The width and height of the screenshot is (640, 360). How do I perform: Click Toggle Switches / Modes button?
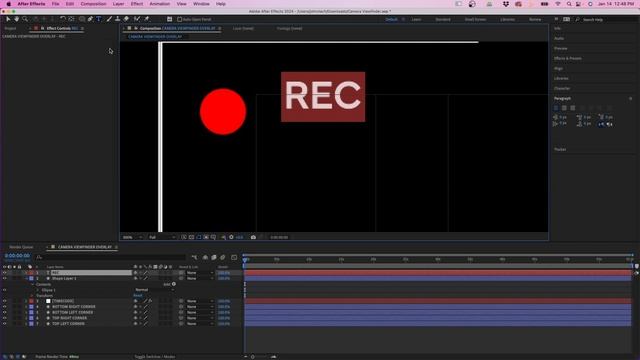click(x=155, y=357)
